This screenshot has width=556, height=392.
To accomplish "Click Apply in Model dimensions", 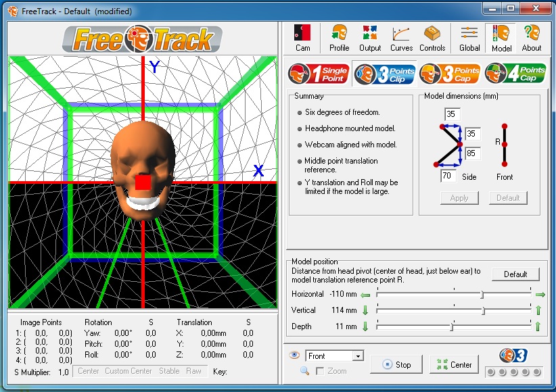I will coord(459,198).
